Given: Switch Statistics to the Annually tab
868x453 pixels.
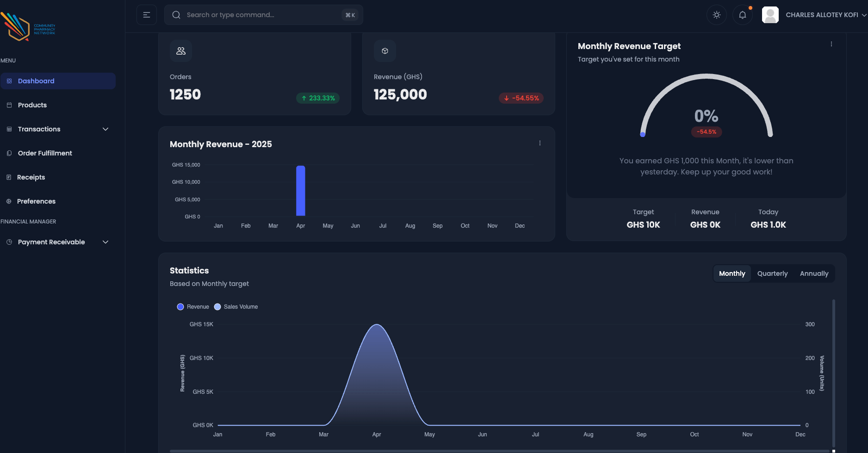Looking at the screenshot, I should [x=814, y=273].
